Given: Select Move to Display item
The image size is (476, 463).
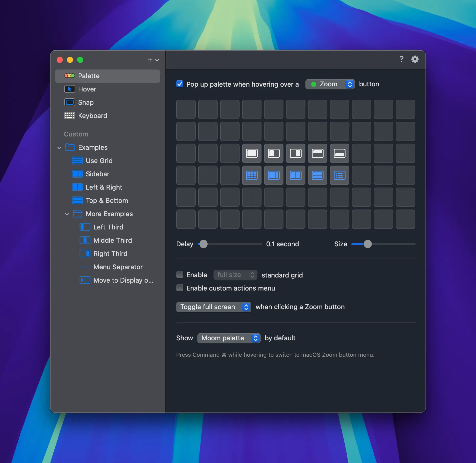Looking at the screenshot, I should [x=108, y=280].
